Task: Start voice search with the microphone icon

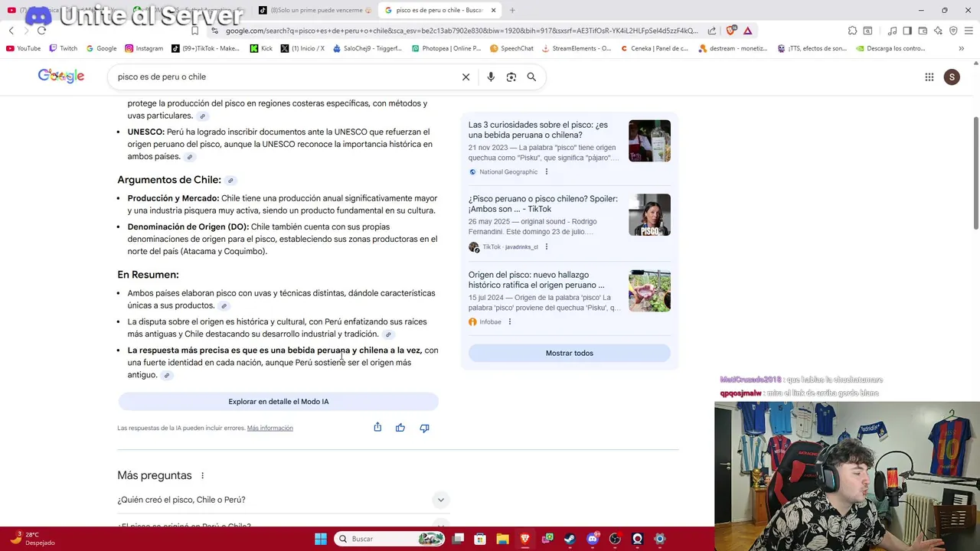Action: (491, 77)
